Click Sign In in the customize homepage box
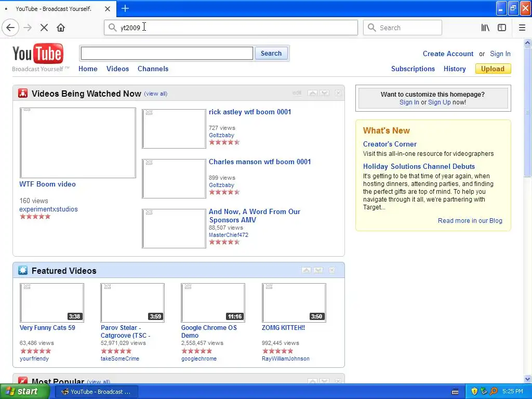The image size is (532, 399). 409,102
